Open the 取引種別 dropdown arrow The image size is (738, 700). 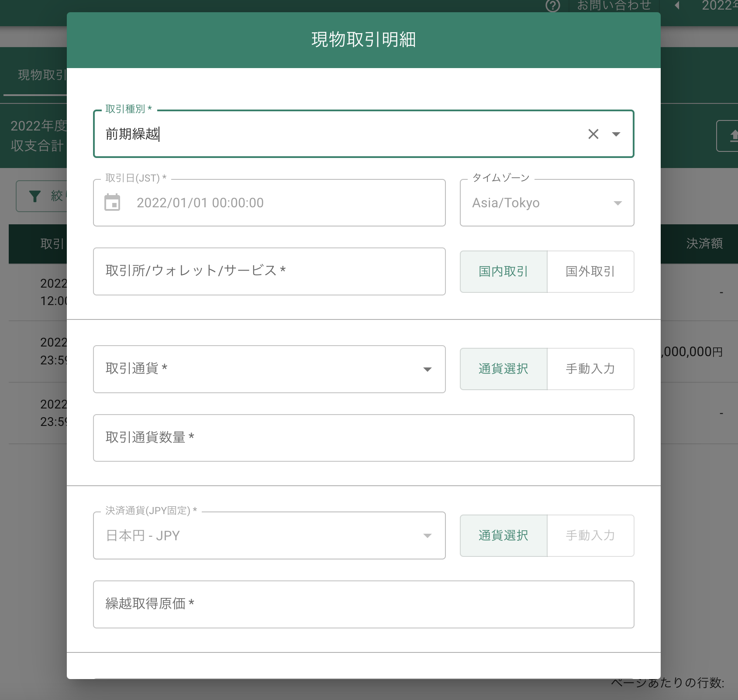tap(616, 134)
